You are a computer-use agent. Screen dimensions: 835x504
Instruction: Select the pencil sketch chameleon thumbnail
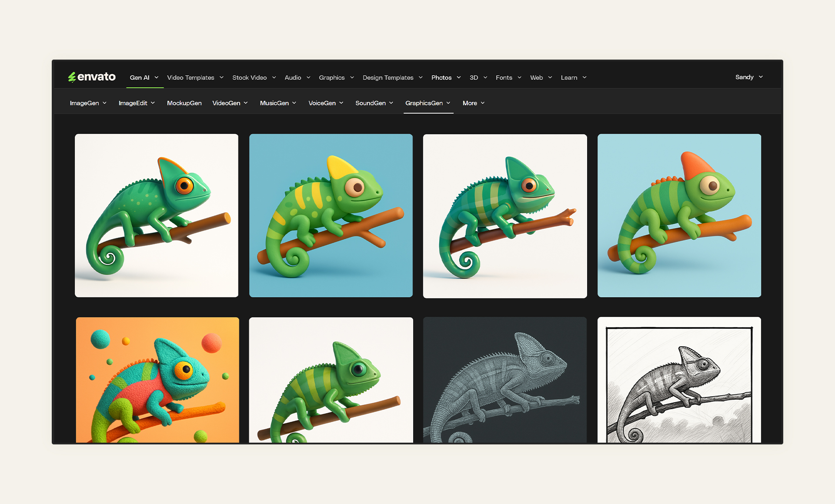pyautogui.click(x=679, y=380)
